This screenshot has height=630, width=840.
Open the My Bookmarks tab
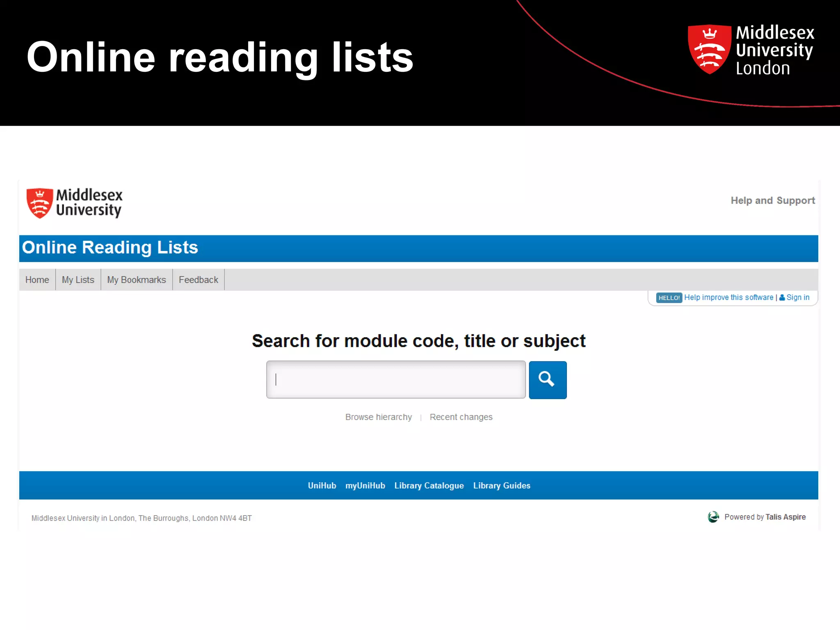point(137,280)
